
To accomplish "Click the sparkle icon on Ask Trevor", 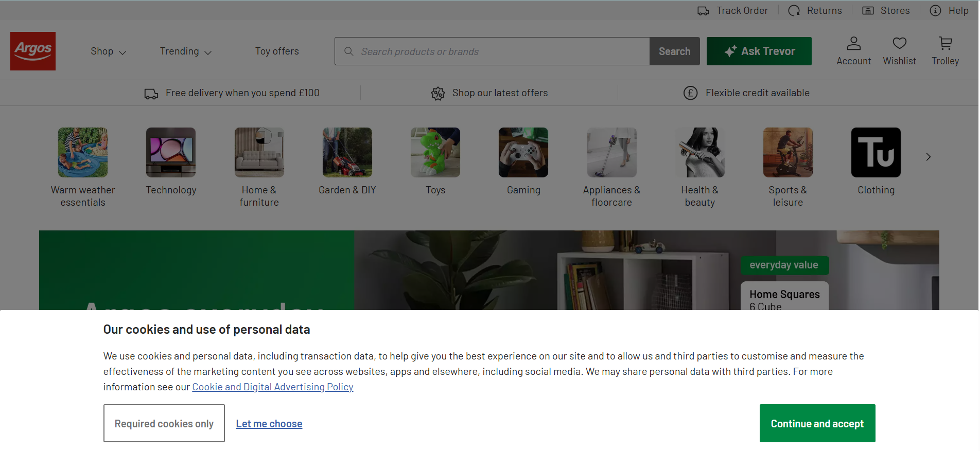I will point(730,51).
